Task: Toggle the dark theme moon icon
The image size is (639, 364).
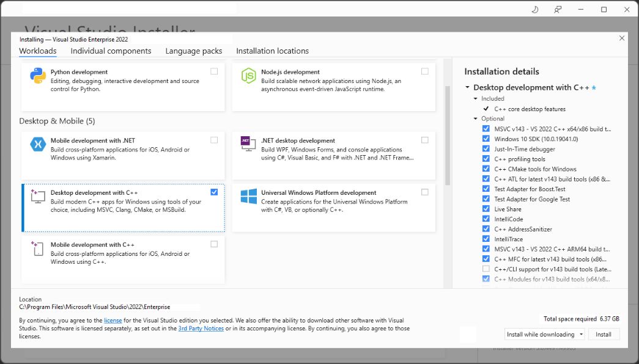Action: [x=534, y=9]
